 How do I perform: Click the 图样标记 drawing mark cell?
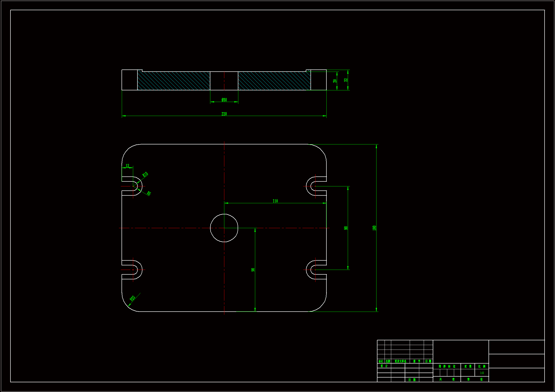pos(447,366)
